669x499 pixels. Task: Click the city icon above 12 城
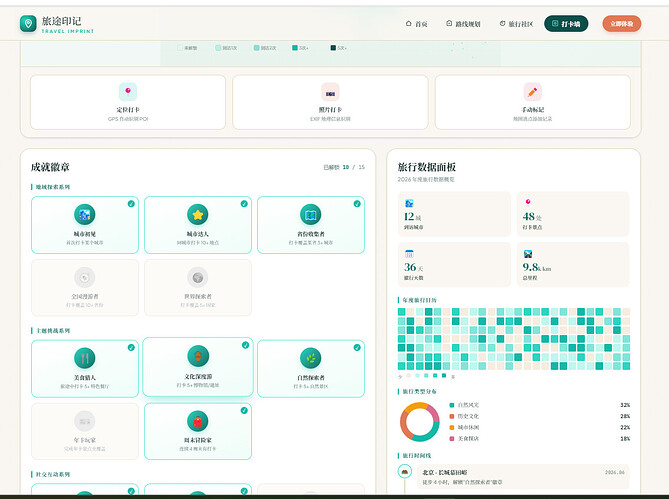409,203
